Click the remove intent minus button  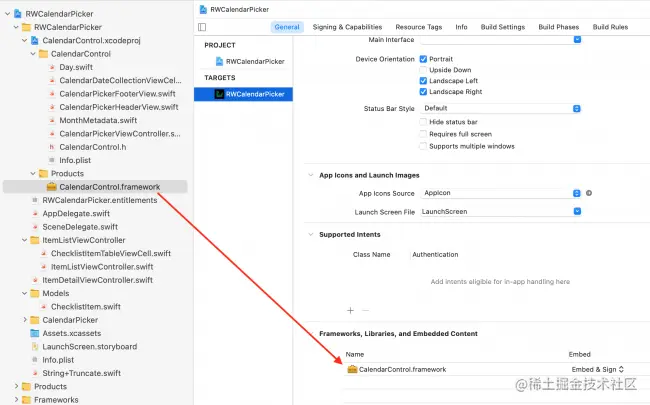click(365, 310)
